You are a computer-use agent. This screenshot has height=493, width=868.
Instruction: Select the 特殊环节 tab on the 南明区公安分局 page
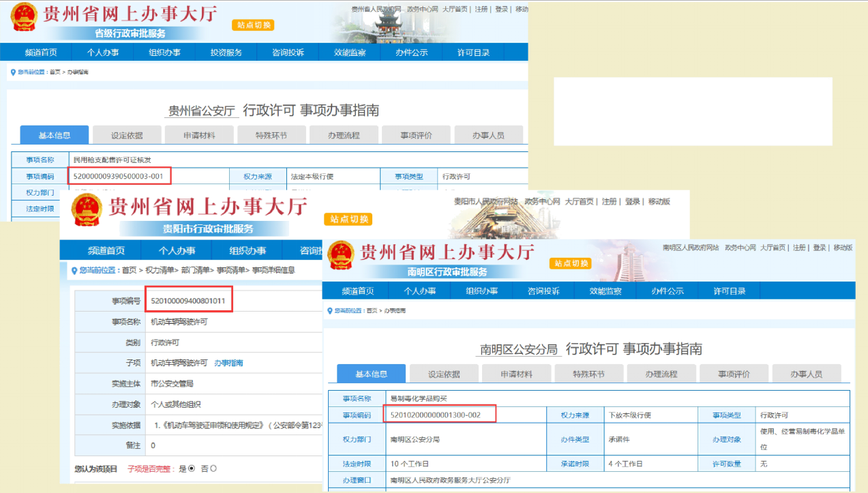pyautogui.click(x=588, y=374)
